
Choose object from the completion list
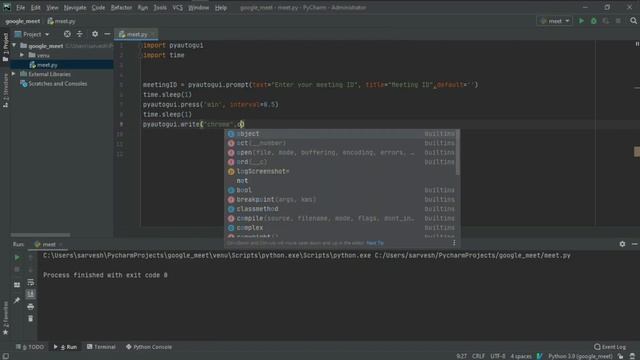340,134
